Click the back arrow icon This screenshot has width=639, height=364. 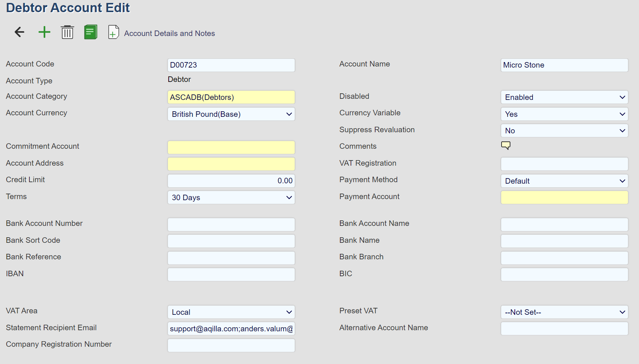[19, 32]
